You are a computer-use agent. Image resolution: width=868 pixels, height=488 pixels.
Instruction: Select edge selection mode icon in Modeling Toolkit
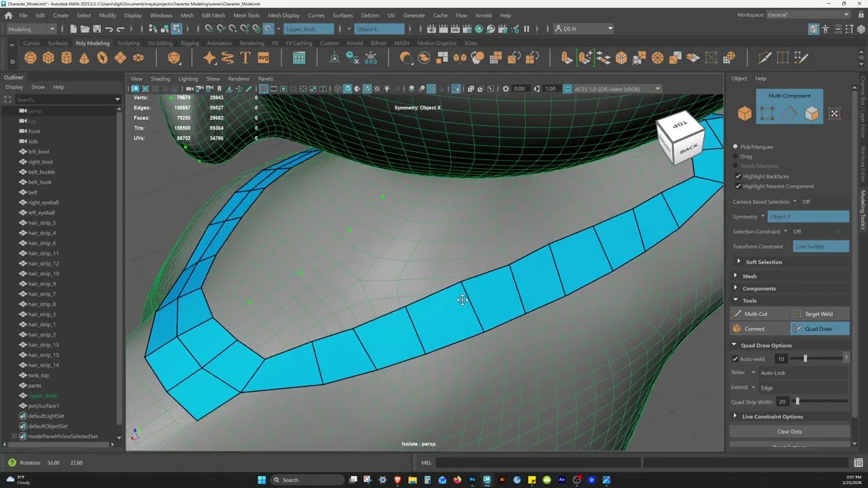click(x=789, y=114)
